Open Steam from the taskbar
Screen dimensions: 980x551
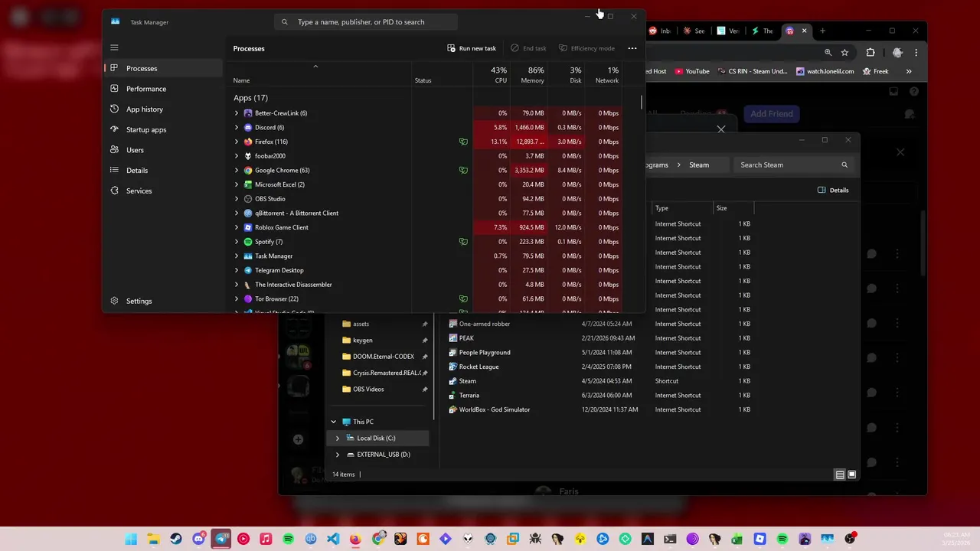[x=175, y=539]
